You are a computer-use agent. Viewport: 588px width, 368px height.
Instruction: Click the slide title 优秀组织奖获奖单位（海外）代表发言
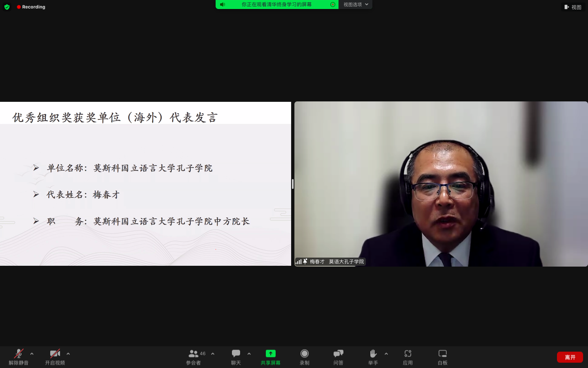tap(115, 118)
